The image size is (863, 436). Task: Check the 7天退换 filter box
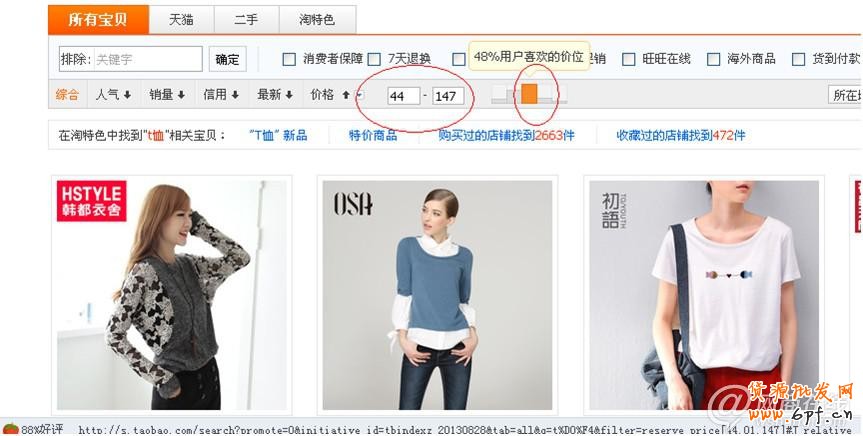click(374, 59)
